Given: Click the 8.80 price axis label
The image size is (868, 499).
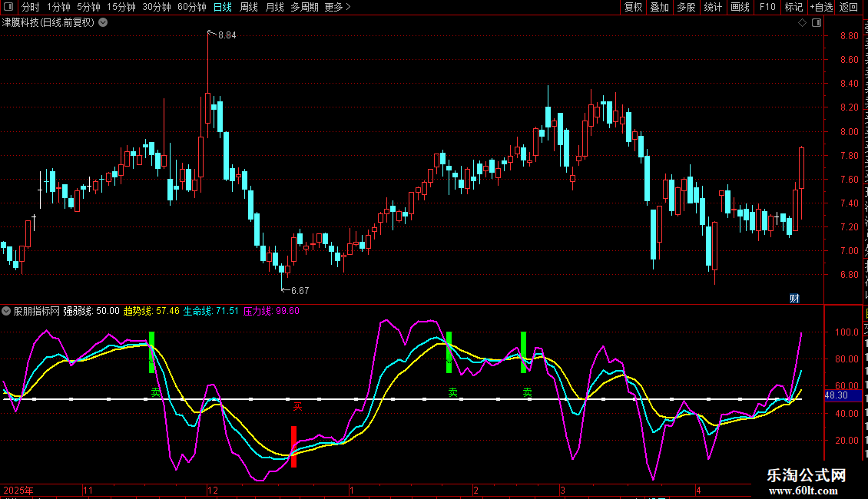Looking at the screenshot, I should pos(849,36).
